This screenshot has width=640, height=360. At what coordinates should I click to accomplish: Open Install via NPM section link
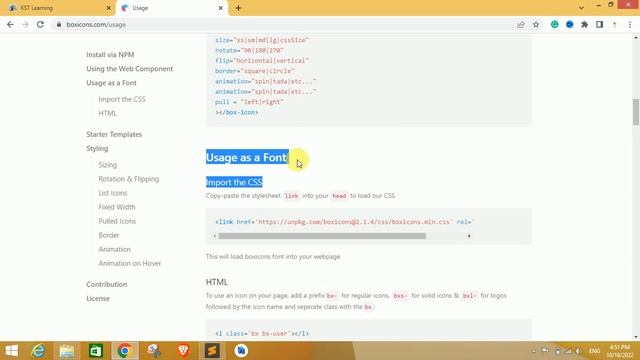coord(110,55)
